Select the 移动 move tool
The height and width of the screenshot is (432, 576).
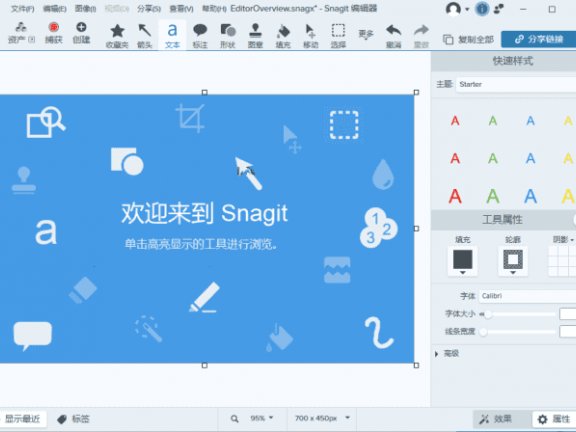coord(311,36)
